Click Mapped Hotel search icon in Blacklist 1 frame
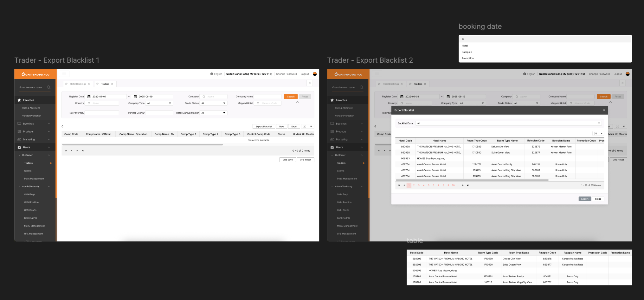 tap(258, 103)
